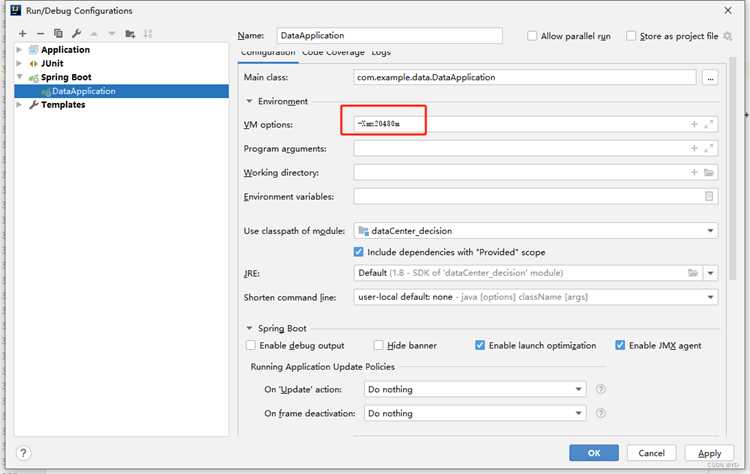Switch to Configuration tab
750x474 pixels.
click(268, 53)
